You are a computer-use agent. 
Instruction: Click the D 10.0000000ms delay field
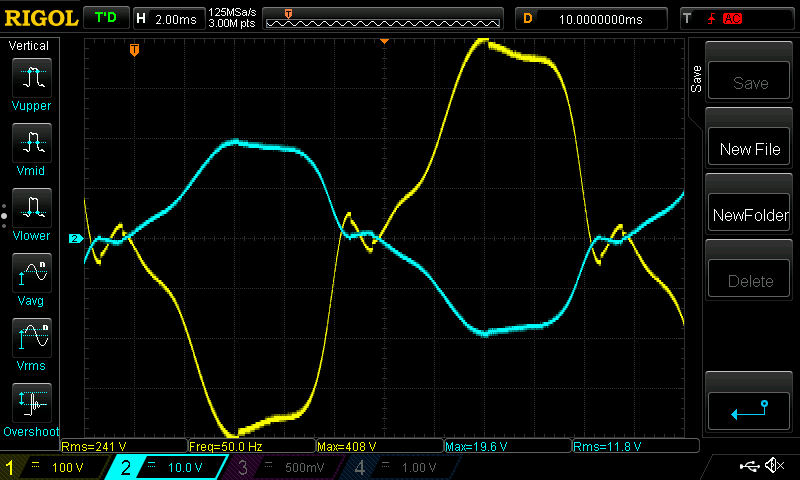click(591, 19)
